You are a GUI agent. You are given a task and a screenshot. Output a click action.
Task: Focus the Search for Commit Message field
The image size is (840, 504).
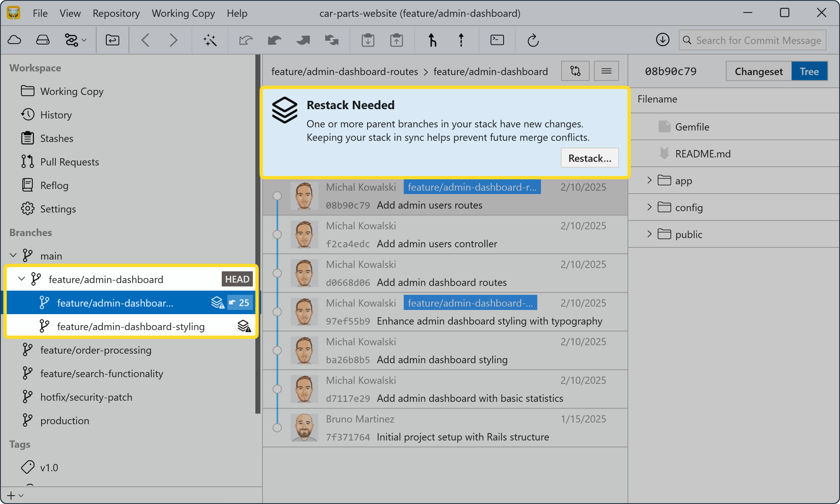pyautogui.click(x=753, y=40)
